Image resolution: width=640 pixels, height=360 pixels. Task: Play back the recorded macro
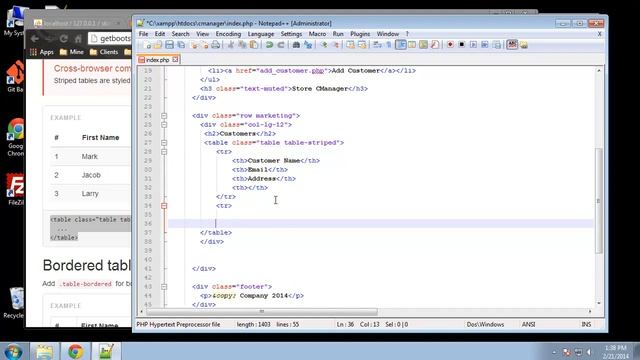(x=473, y=45)
